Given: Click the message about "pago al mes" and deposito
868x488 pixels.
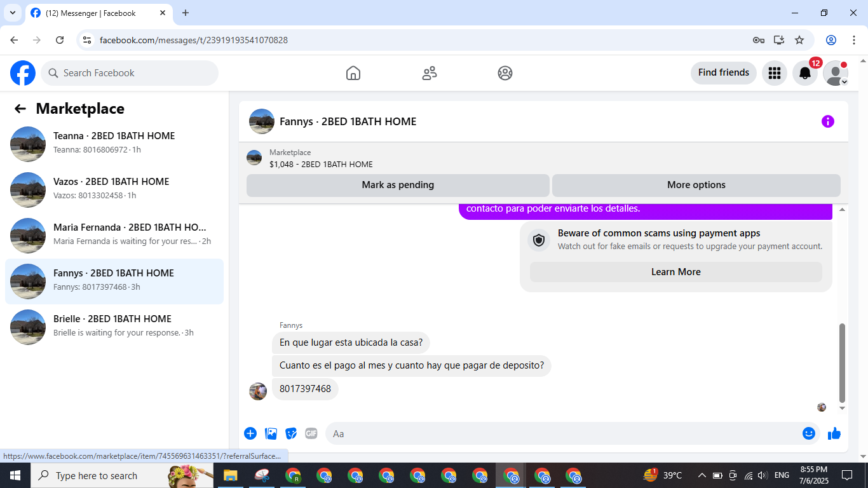Looking at the screenshot, I should (412, 365).
